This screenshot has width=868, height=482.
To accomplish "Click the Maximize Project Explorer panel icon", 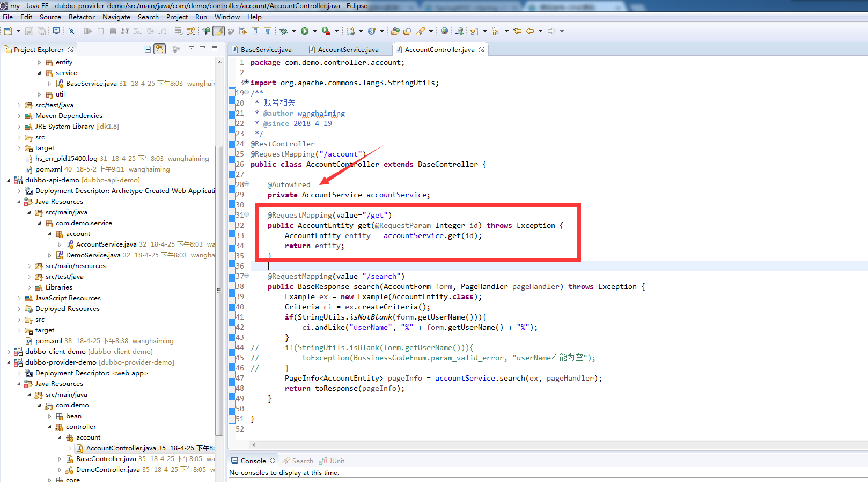I will [x=215, y=49].
